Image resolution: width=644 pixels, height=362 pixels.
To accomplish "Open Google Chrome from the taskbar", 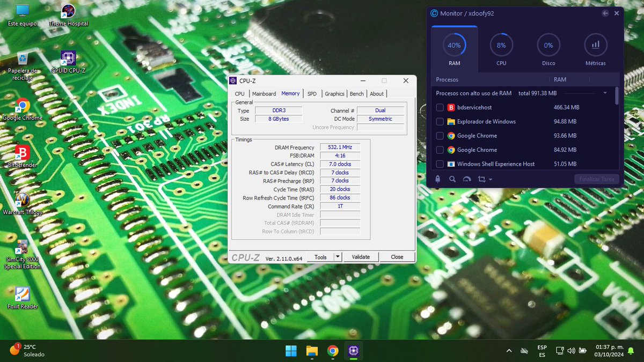I will click(333, 351).
